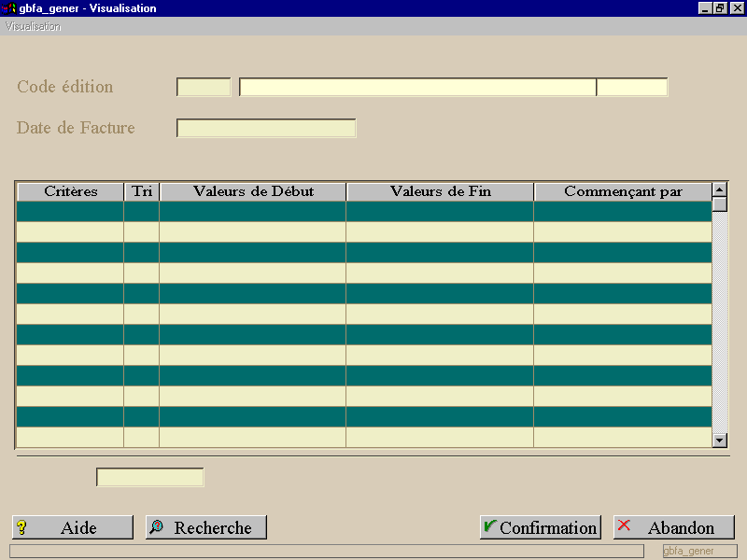Click the scroll up arrow of the criteria table
The height and width of the screenshot is (560, 747).
pos(719,189)
